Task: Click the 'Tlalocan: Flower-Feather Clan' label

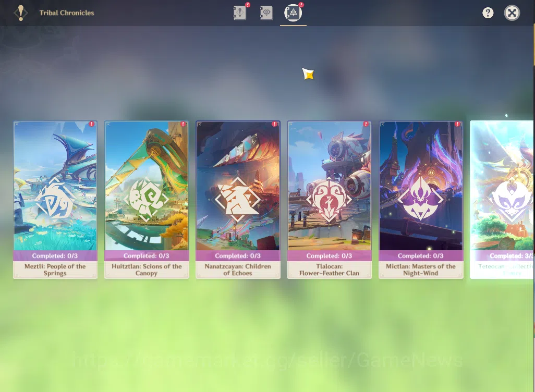Action: (329, 269)
